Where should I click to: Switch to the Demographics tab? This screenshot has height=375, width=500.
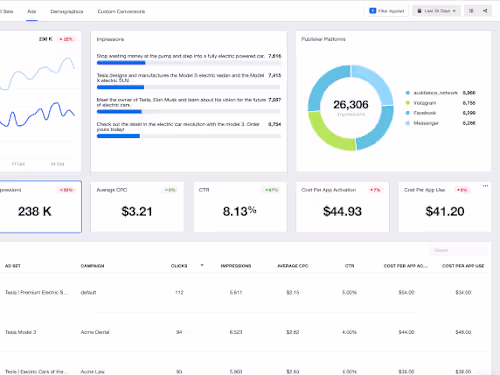[x=67, y=11]
